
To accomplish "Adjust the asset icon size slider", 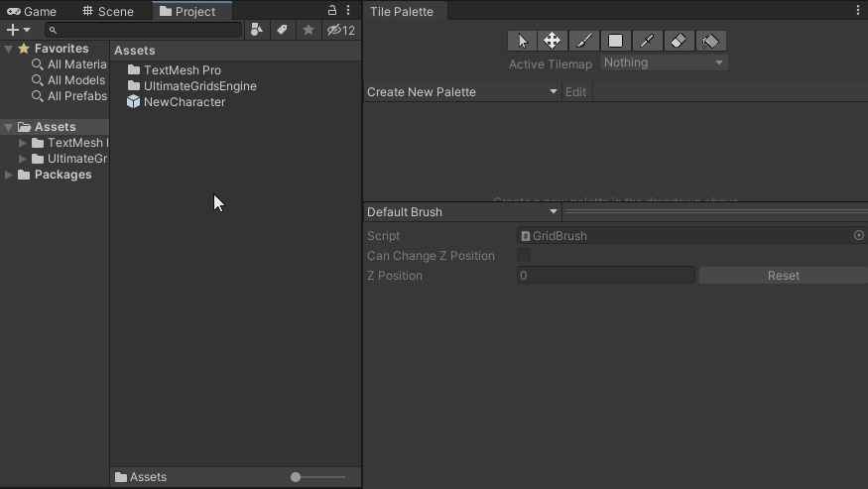I will pyautogui.click(x=317, y=477).
